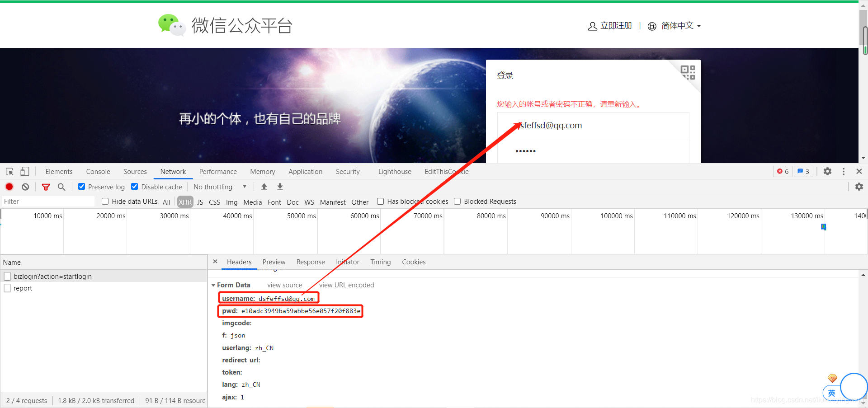Open DevTools settings gear
868x408 pixels.
[x=827, y=171]
